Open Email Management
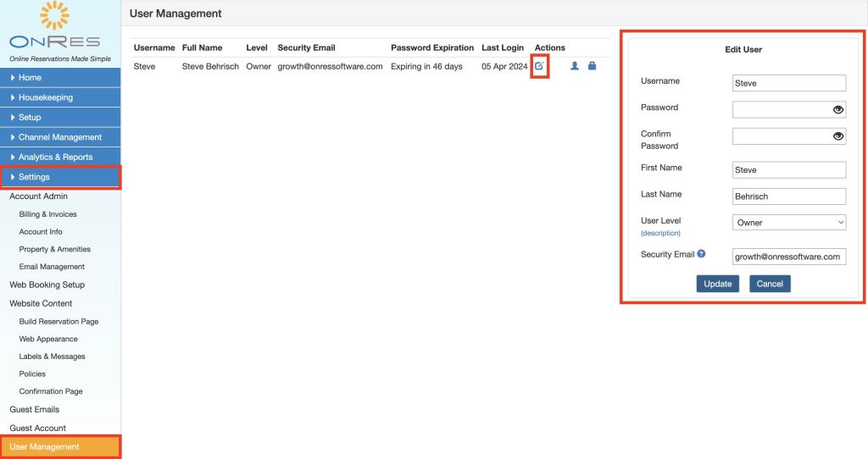 pos(52,267)
